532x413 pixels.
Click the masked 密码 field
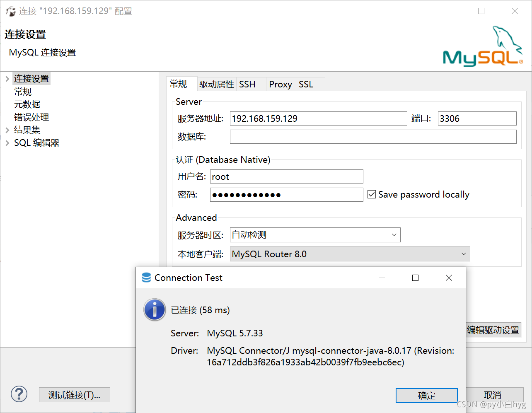point(287,195)
